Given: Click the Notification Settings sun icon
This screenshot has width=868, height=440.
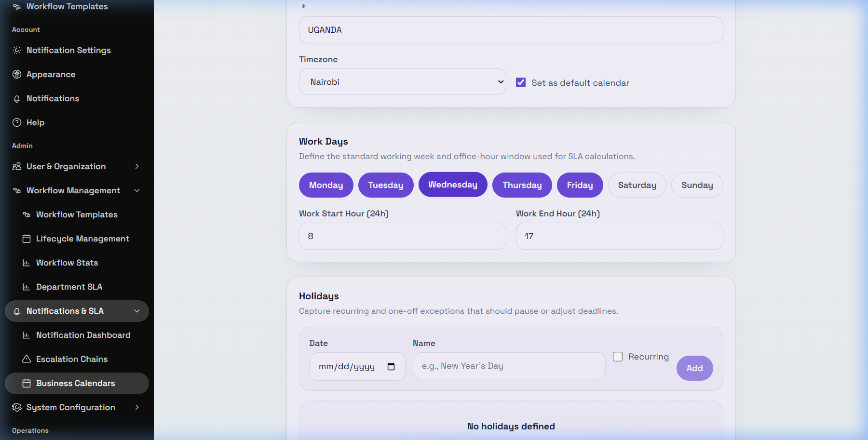Looking at the screenshot, I should coord(17,50).
